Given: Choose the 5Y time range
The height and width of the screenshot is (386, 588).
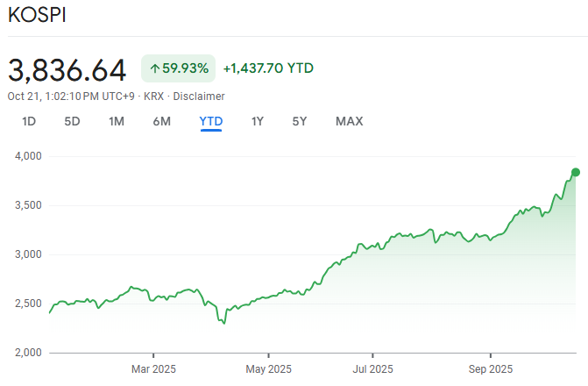Looking at the screenshot, I should tap(300, 121).
